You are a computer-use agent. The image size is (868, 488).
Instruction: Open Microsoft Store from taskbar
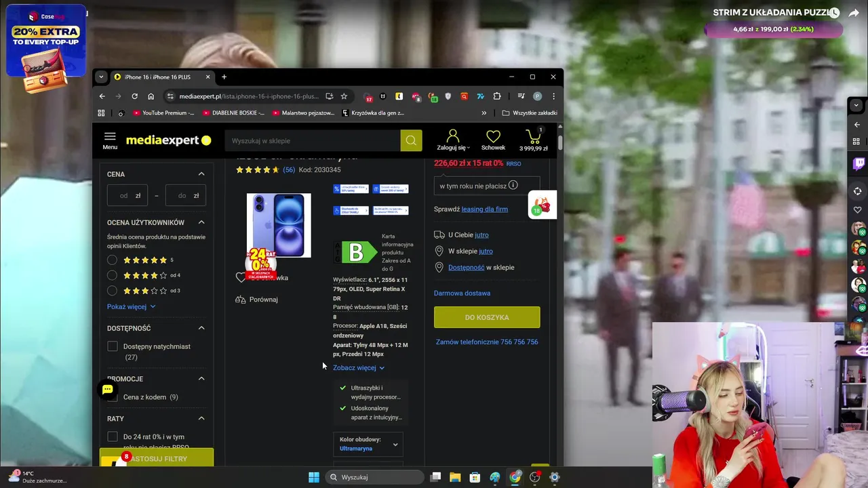coord(475,477)
